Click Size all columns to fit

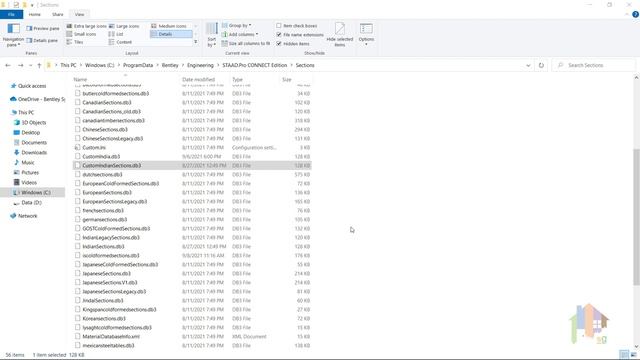pyautogui.click(x=246, y=43)
